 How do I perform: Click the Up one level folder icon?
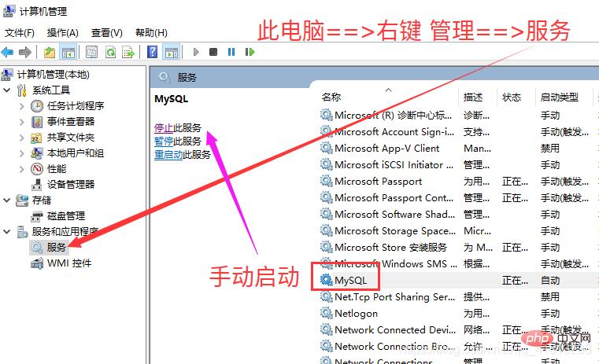click(x=50, y=52)
